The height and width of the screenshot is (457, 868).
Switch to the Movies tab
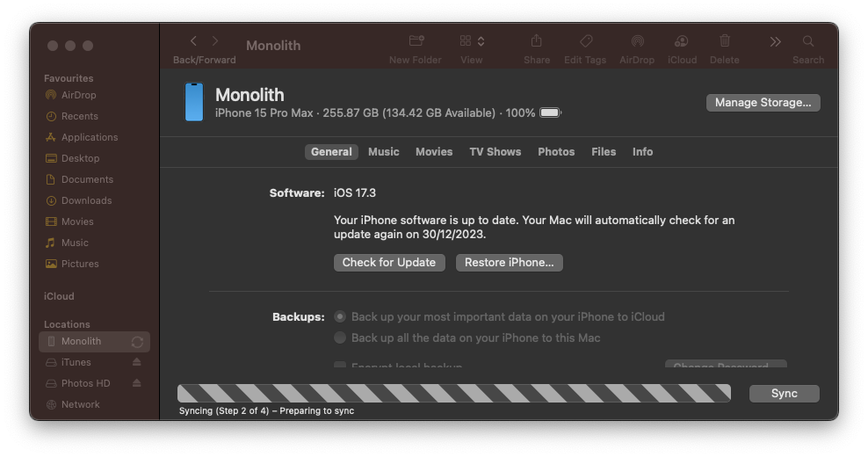point(434,152)
